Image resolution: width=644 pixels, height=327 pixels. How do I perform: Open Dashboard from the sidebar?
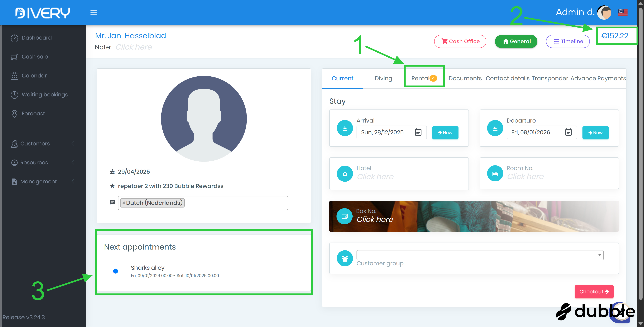click(36, 38)
